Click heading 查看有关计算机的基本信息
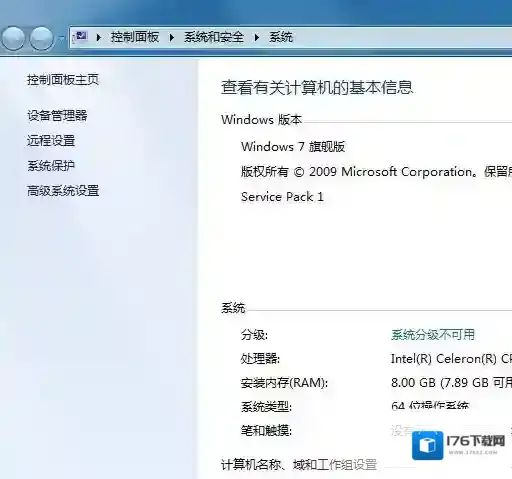512x479 pixels. [x=317, y=88]
